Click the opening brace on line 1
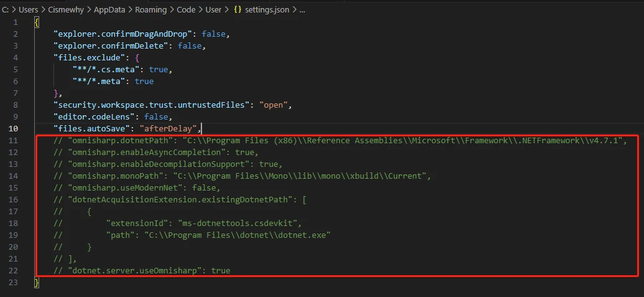The height and width of the screenshot is (297, 644). point(37,22)
